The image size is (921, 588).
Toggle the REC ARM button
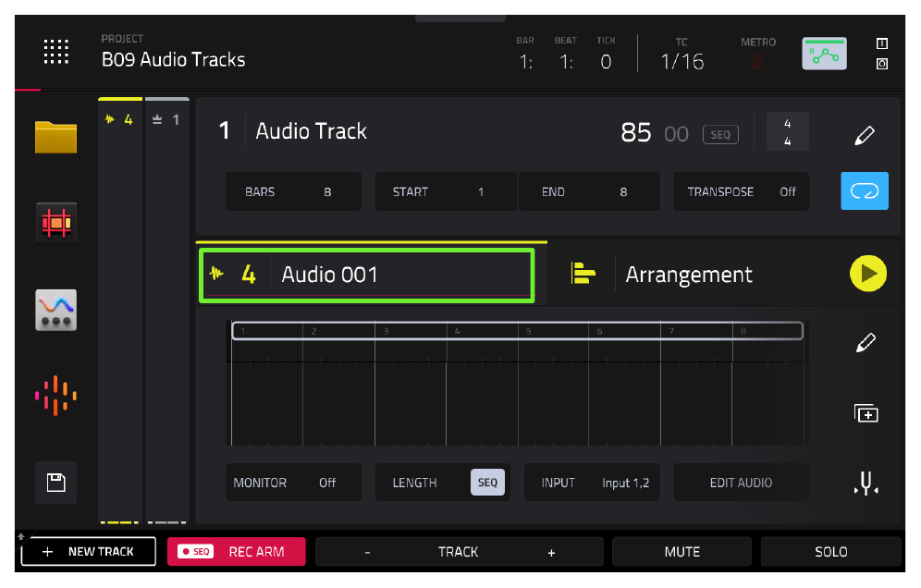pyautogui.click(x=236, y=552)
